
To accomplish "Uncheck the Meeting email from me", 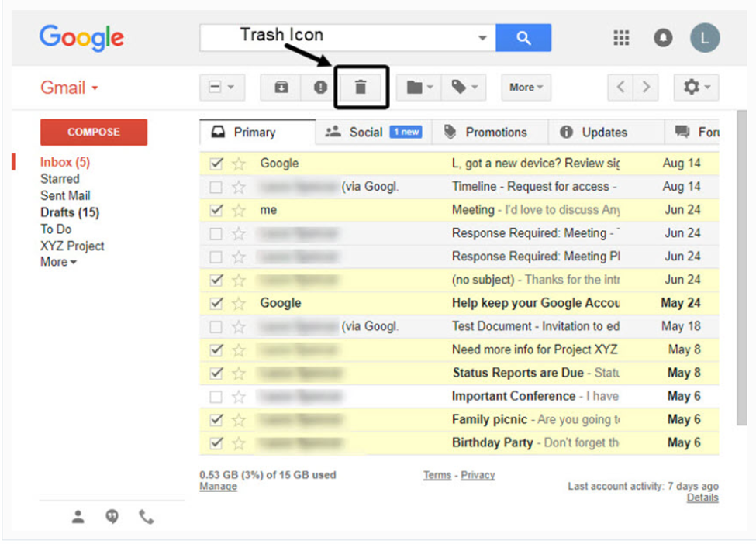I will pyautogui.click(x=216, y=210).
